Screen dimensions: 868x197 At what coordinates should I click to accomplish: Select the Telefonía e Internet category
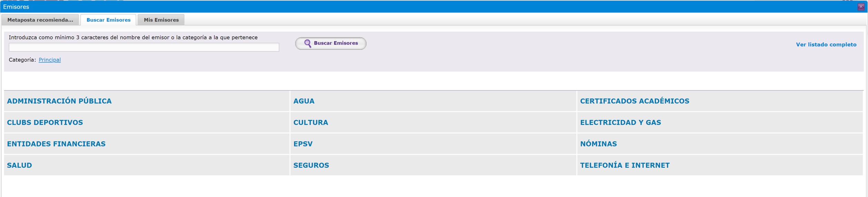point(625,166)
